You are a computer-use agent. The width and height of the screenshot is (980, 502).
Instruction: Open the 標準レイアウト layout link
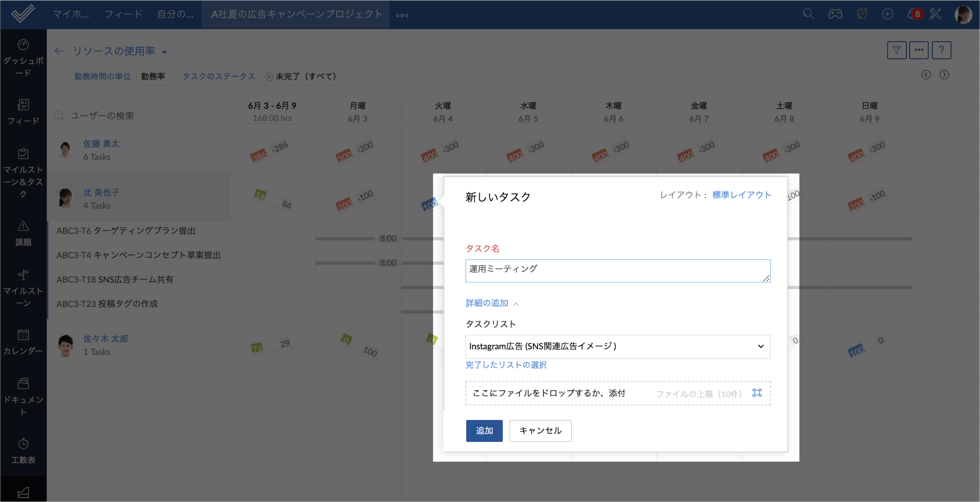point(742,195)
